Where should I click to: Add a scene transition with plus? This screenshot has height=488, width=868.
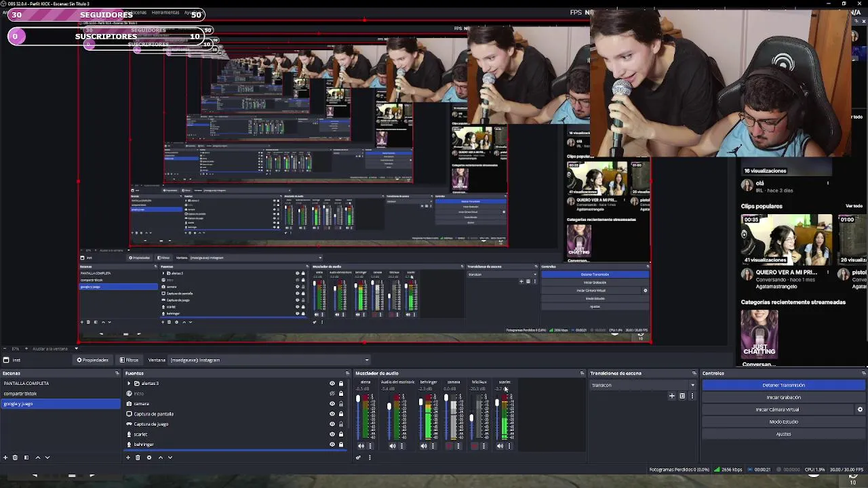[x=672, y=396]
